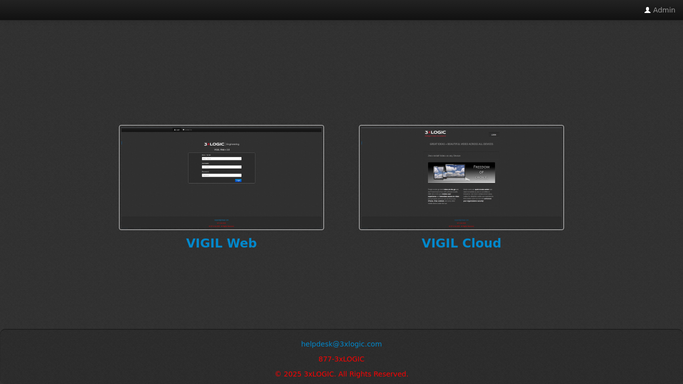This screenshot has width=683, height=384.
Task: Select the middle input field in VIGIL Web preview
Action: pos(221,167)
